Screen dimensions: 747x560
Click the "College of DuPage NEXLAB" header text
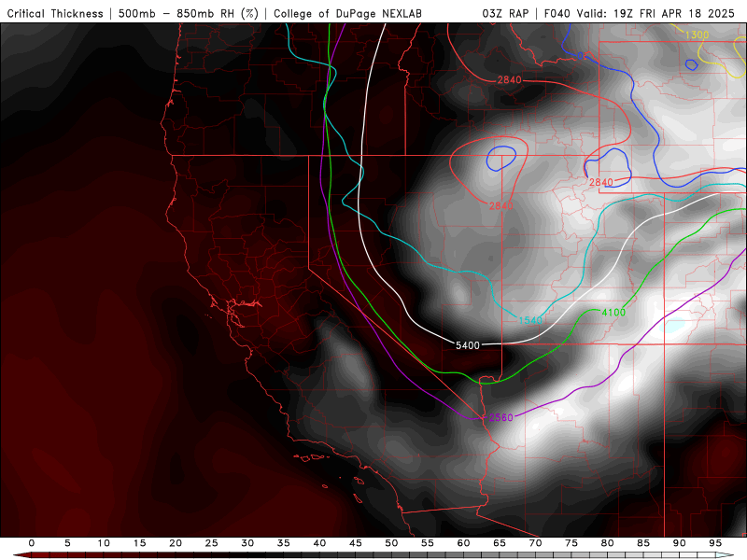pyautogui.click(x=347, y=13)
